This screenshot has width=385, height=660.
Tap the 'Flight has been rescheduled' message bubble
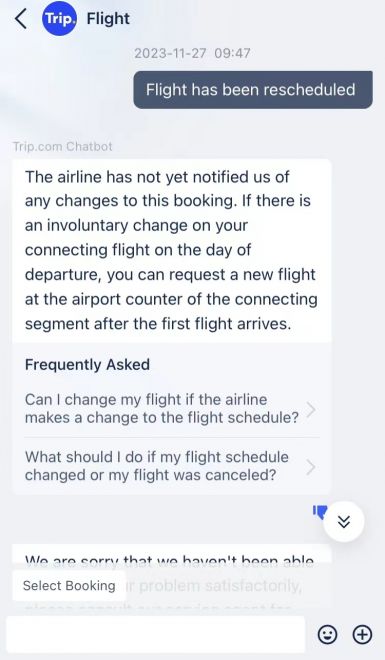[x=253, y=90]
